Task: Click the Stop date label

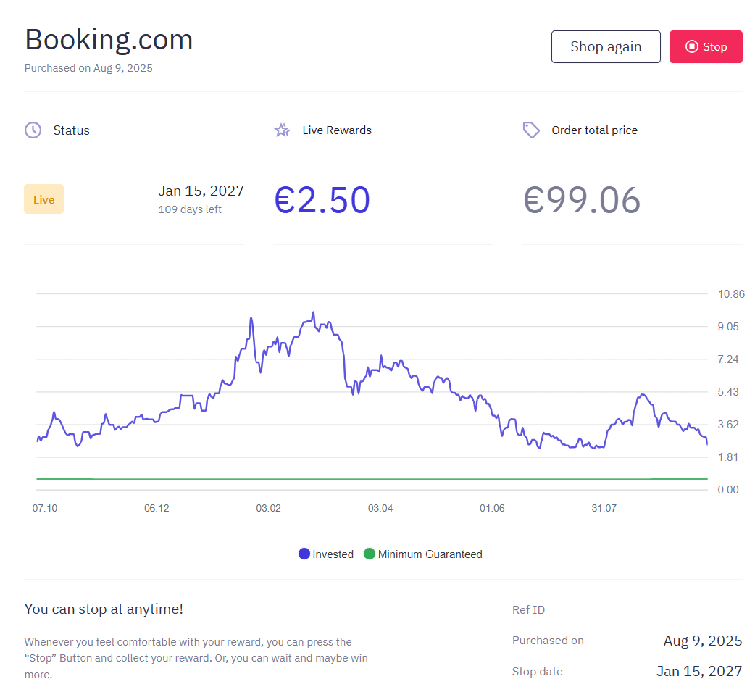Action: pos(538,672)
